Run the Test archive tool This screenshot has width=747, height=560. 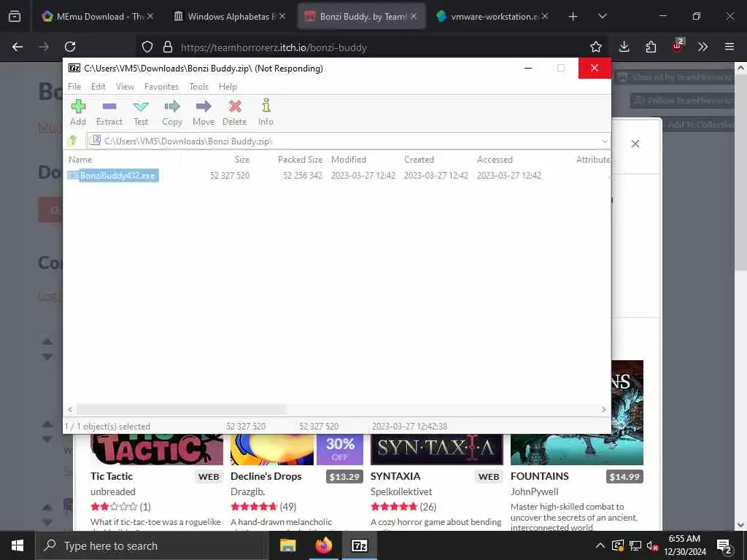click(141, 112)
